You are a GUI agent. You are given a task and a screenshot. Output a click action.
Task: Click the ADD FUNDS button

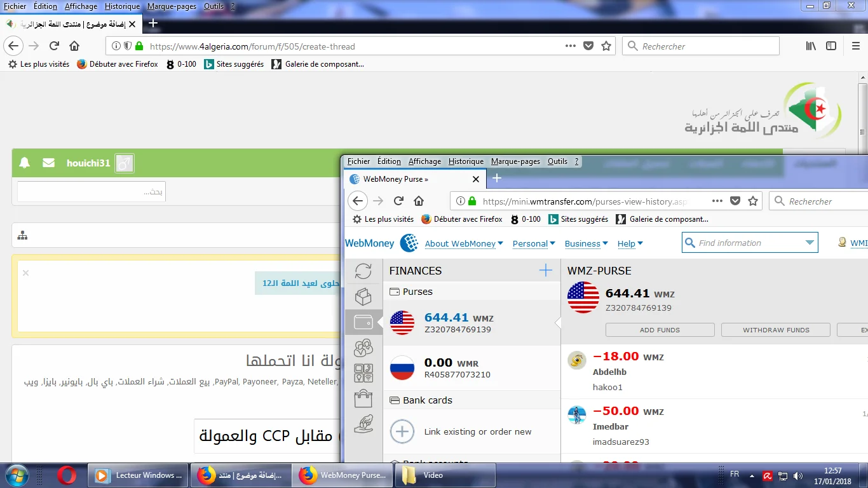[660, 330]
